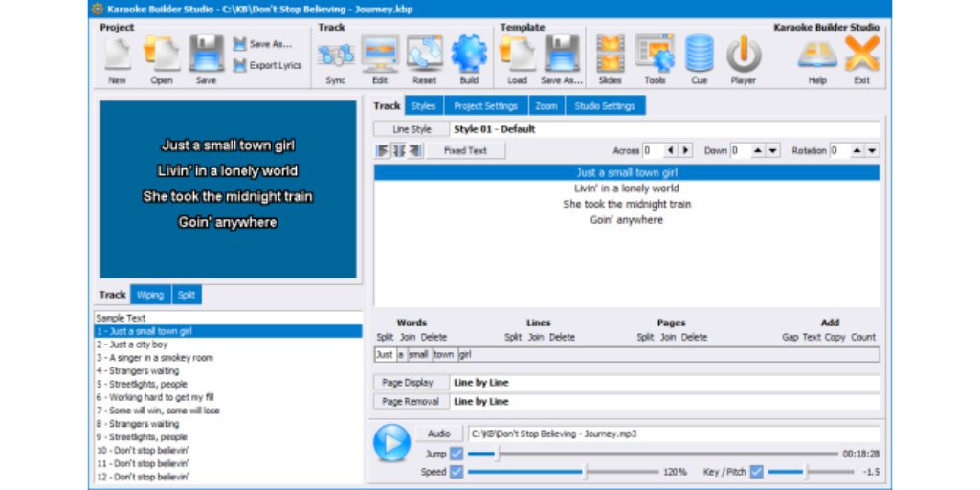This screenshot has width=980, height=490.
Task: Align text center
Action: (399, 150)
